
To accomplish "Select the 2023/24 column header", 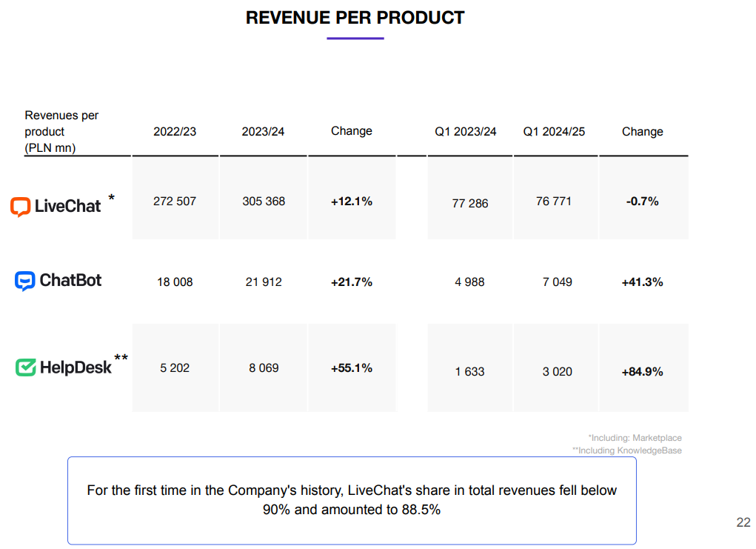I will 263,132.
